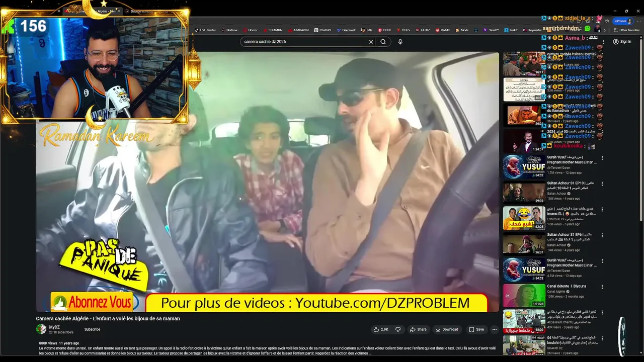Save the video to a playlist
The width and height of the screenshot is (644, 362).
pyautogui.click(x=476, y=329)
